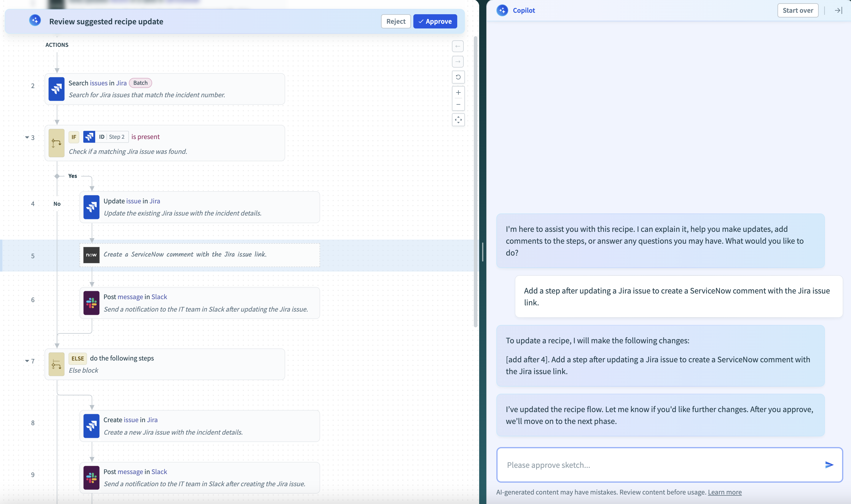Open the Update issue in Jira step

pyautogui.click(x=200, y=207)
